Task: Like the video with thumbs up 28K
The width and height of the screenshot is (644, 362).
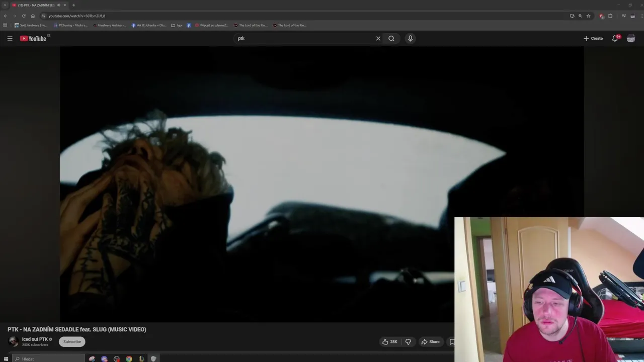Action: [390, 342]
